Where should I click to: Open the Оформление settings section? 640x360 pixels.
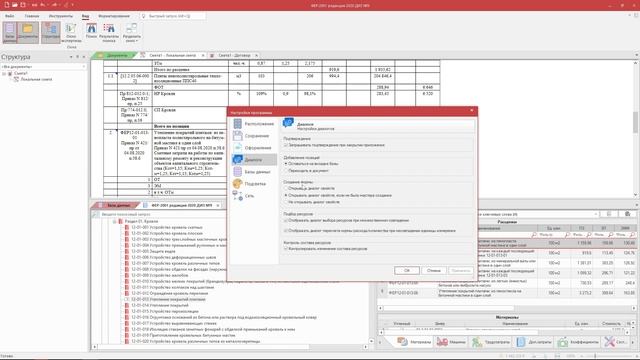coord(254,148)
